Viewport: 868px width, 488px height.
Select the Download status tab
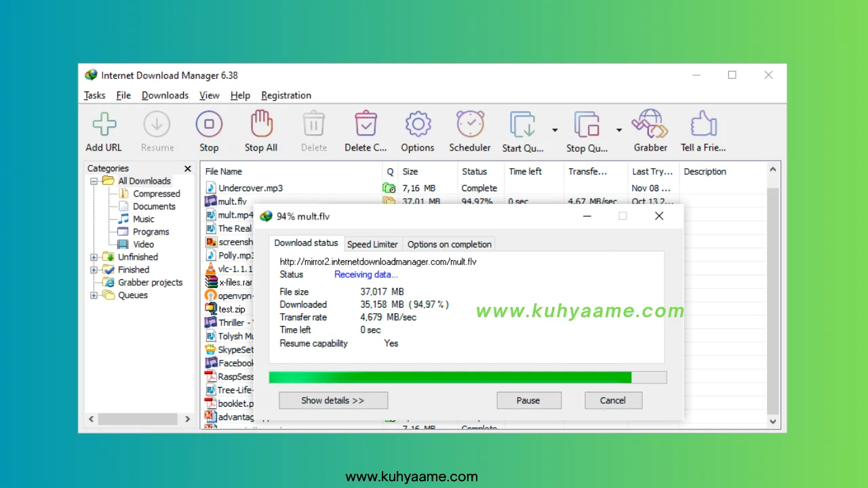tap(306, 243)
